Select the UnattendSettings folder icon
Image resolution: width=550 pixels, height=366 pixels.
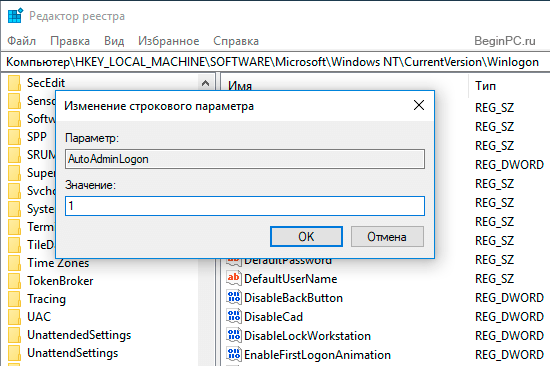(x=14, y=353)
